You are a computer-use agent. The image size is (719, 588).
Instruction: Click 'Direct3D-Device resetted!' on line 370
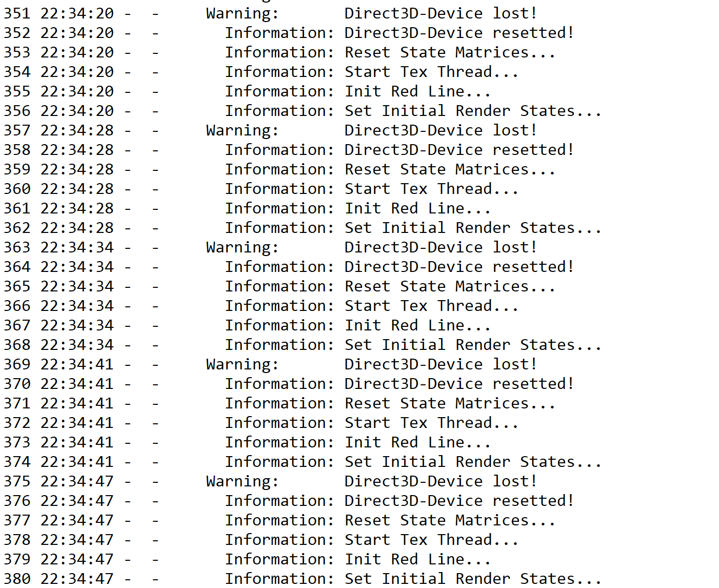[459, 384]
